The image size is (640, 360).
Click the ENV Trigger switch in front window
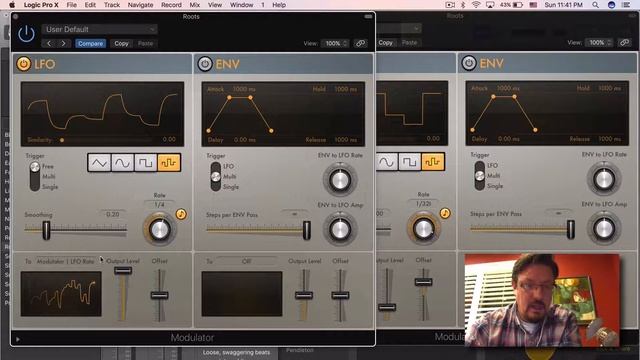[x=216, y=176]
